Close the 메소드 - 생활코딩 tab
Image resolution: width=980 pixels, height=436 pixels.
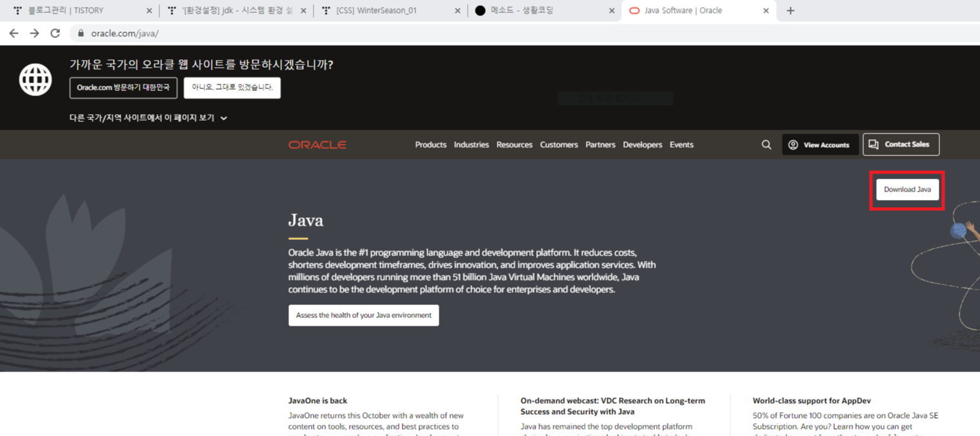[612, 11]
